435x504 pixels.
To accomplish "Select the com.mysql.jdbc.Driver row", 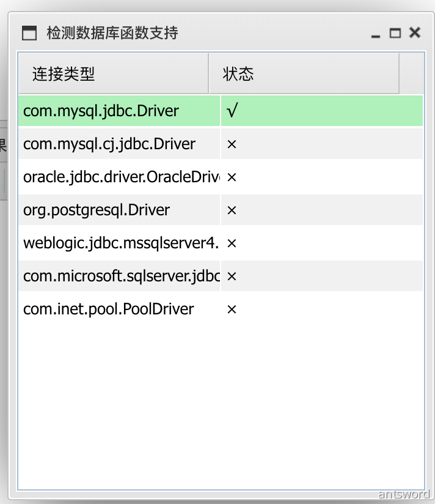I will click(x=101, y=111).
